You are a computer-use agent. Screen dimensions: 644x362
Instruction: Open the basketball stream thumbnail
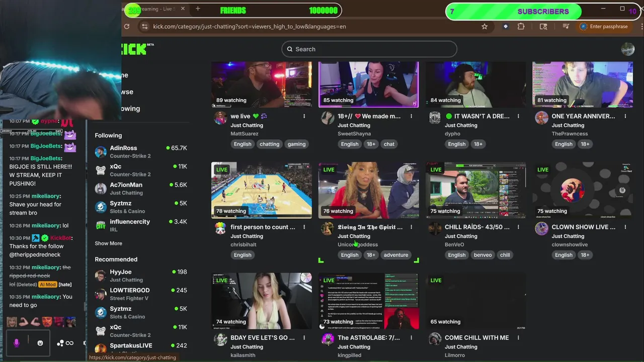click(261, 190)
